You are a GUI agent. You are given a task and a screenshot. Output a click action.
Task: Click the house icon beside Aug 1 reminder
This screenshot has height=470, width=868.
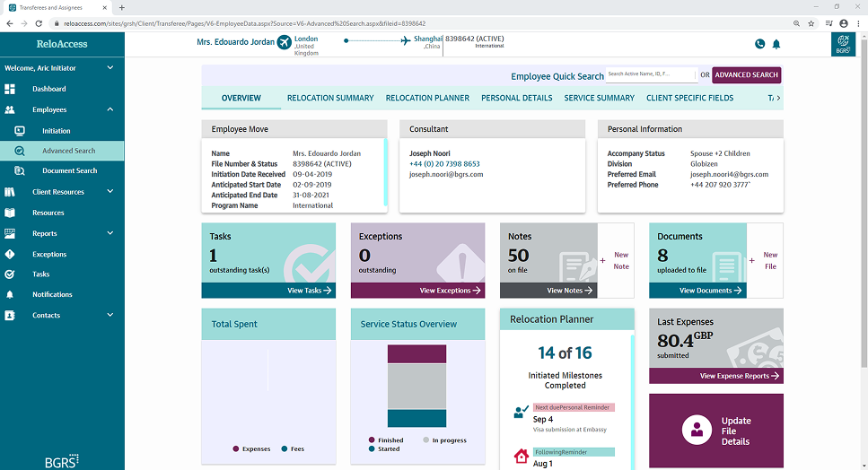tap(521, 457)
